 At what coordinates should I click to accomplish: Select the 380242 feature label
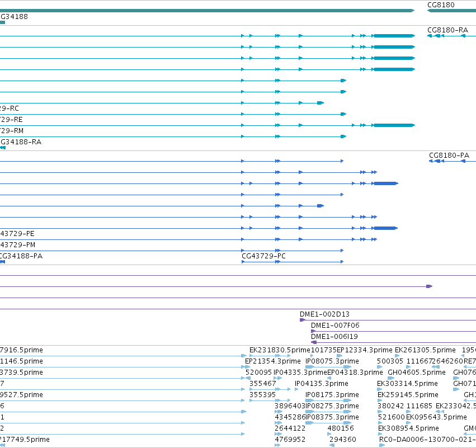390,406
